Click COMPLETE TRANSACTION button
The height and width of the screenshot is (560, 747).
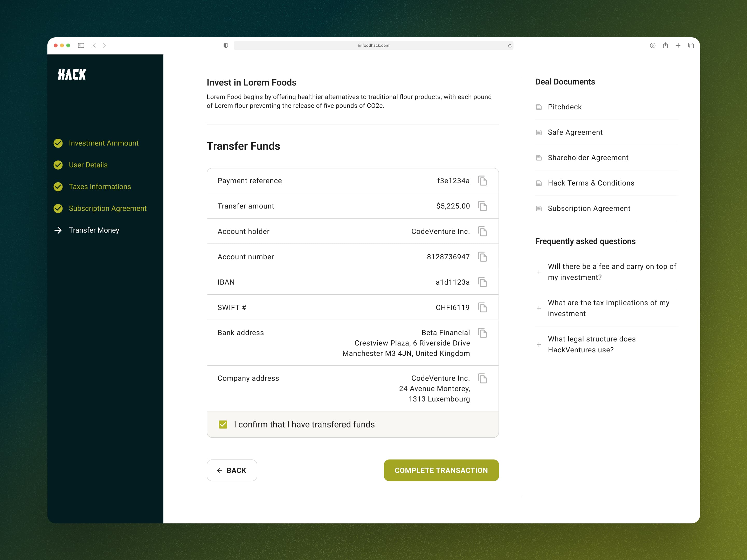(441, 470)
